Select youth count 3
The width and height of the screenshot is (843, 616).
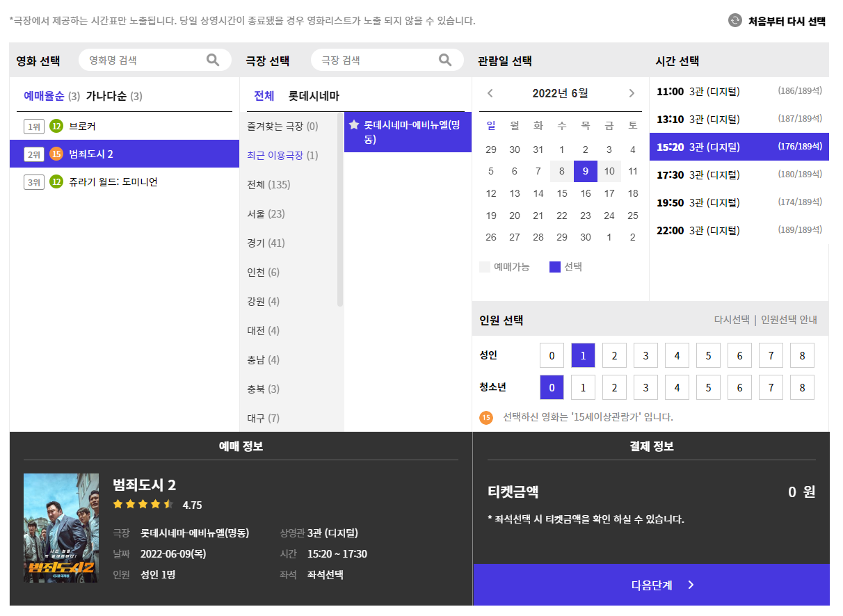pyautogui.click(x=645, y=387)
